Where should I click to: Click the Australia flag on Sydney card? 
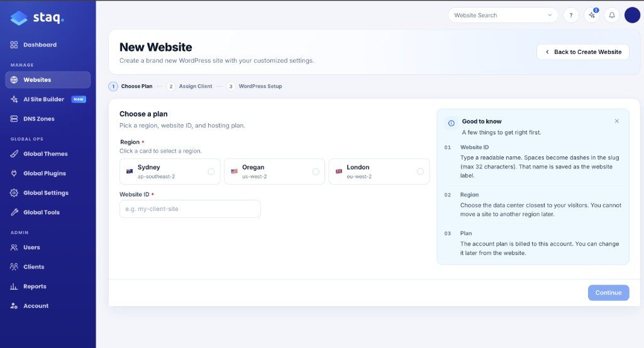(130, 171)
